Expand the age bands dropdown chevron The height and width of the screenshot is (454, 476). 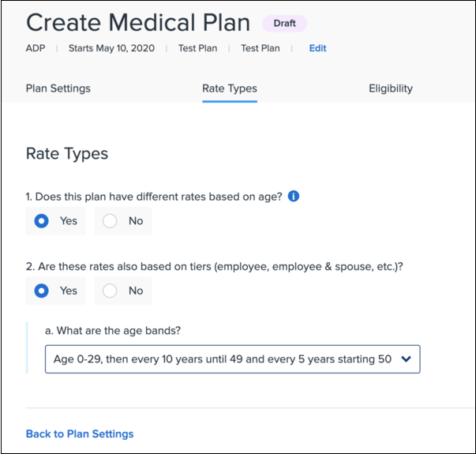tap(407, 359)
